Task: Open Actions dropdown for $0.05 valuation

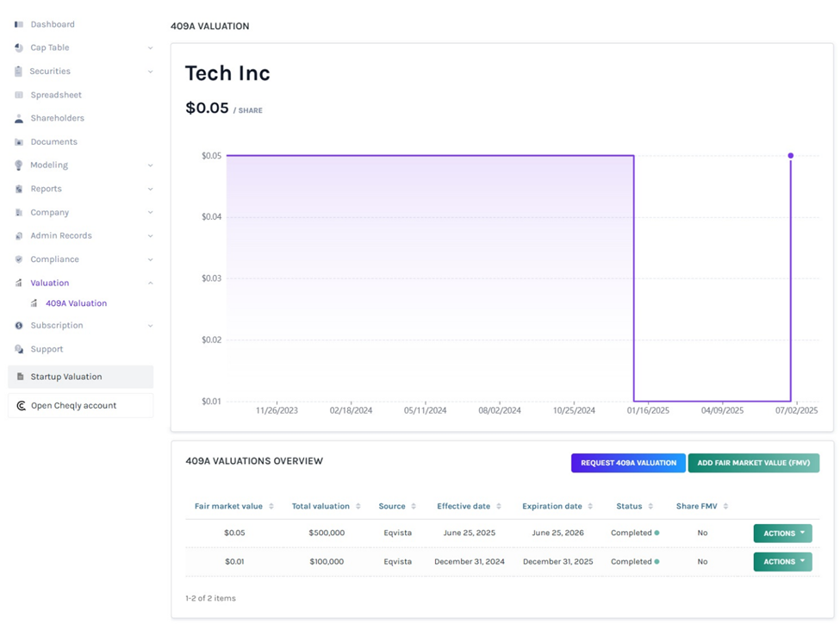Action: 782,534
